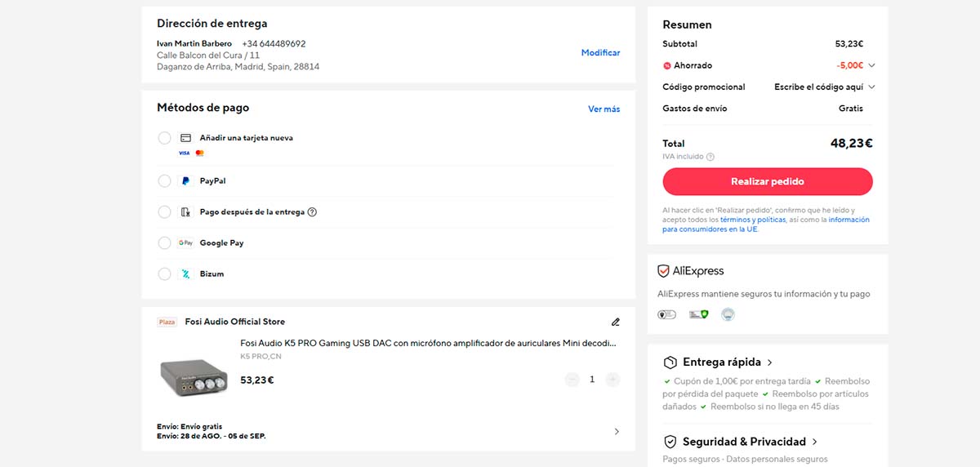The width and height of the screenshot is (980, 467).
Task: Select Añadir una tarjeta nueva payment option
Action: 164,138
